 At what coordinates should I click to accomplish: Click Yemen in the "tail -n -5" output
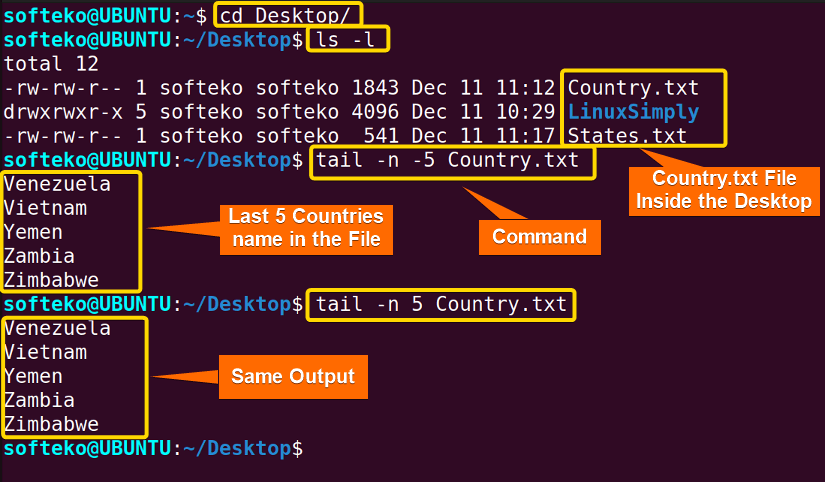[x=33, y=232]
